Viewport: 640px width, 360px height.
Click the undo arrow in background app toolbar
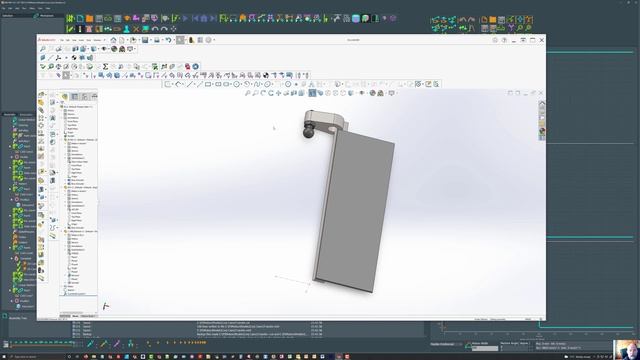point(156,29)
